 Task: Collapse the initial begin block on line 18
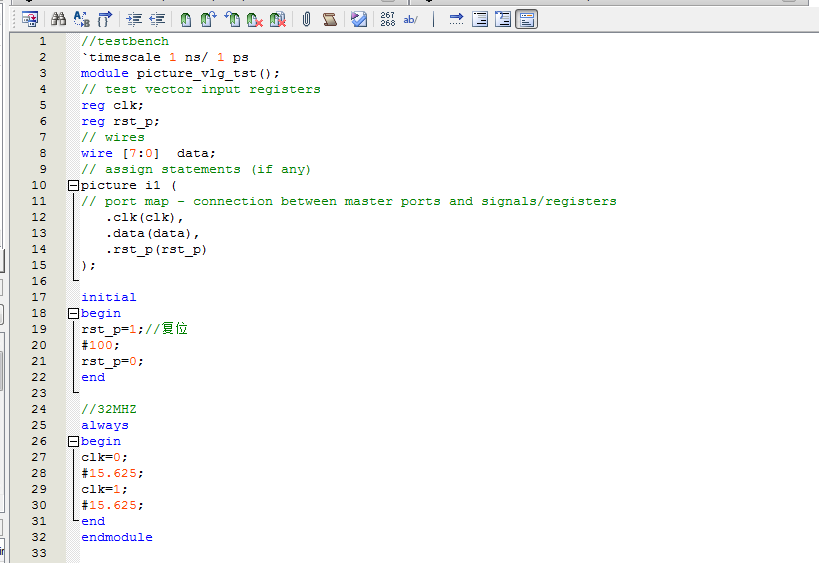[73, 314]
